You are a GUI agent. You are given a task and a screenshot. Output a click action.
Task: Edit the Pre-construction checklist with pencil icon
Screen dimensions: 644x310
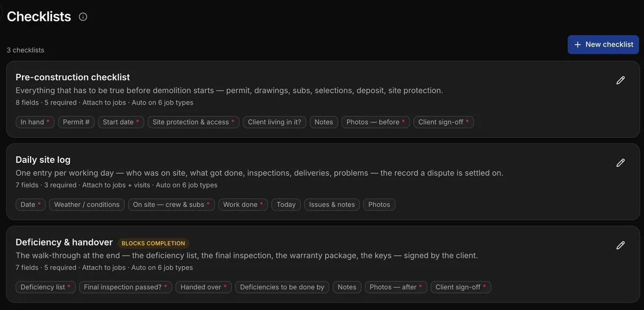point(620,81)
